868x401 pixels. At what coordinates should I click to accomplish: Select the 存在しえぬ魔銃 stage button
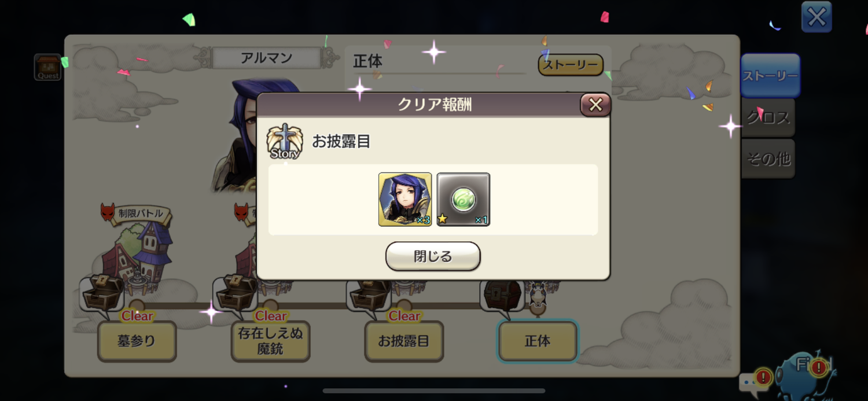click(x=270, y=341)
